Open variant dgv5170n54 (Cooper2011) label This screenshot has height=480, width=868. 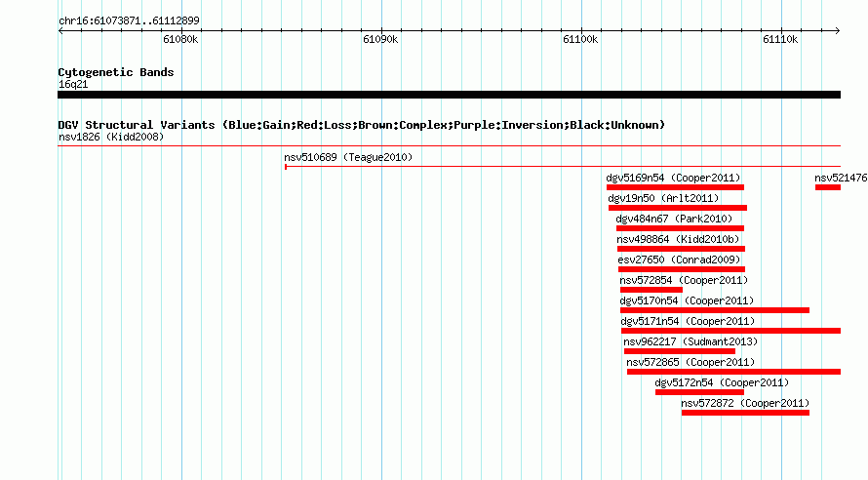[687, 300]
